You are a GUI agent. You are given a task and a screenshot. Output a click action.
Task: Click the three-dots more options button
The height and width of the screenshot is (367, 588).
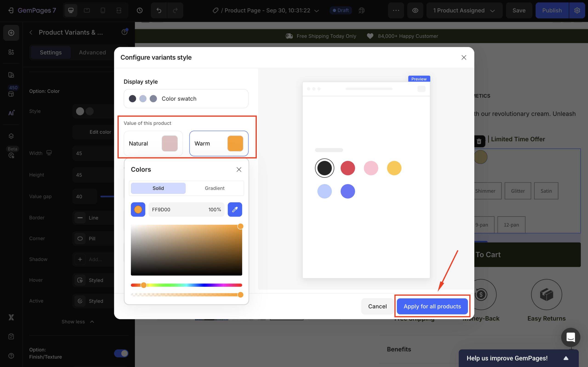[x=396, y=10]
